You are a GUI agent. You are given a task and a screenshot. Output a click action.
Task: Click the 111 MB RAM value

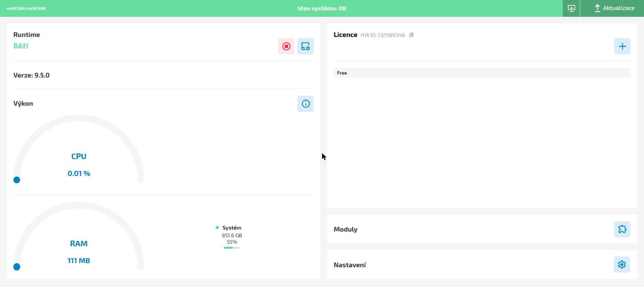click(x=79, y=261)
